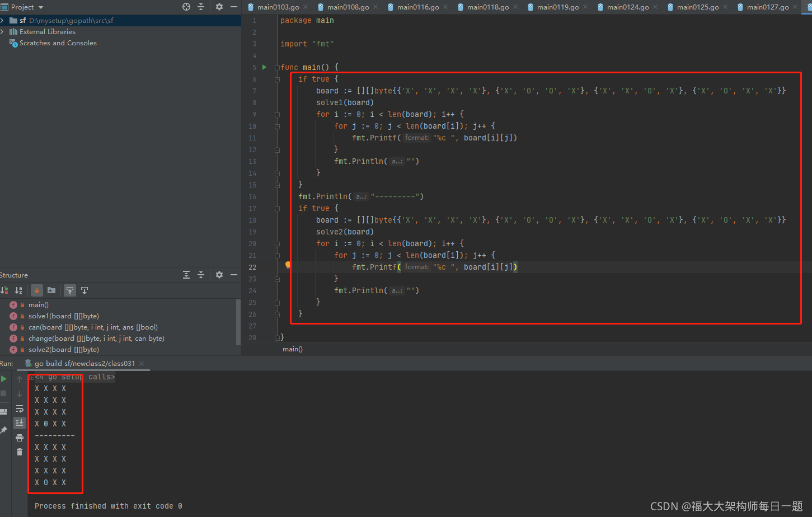Close the main0127.go tab
The height and width of the screenshot is (517, 812).
point(795,7)
